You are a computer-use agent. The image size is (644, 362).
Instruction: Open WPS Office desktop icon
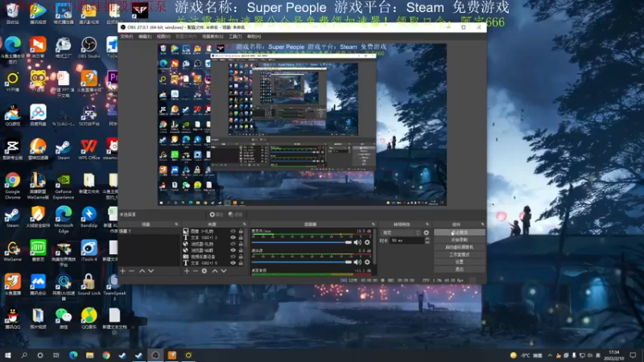click(89, 149)
